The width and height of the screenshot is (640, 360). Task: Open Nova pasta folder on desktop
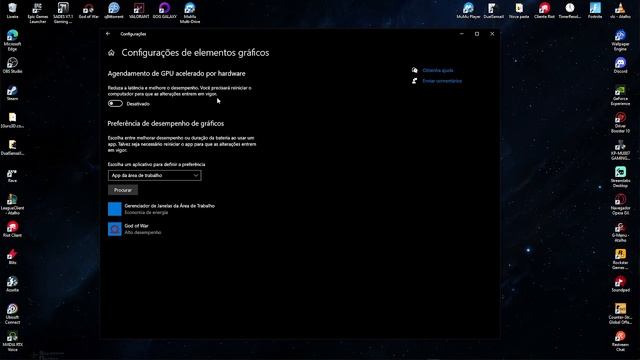pyautogui.click(x=519, y=11)
